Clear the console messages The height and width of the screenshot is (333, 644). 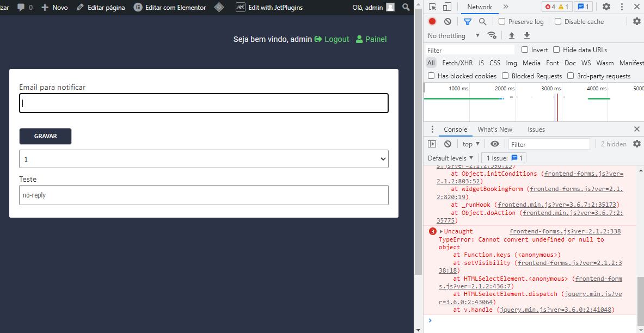pyautogui.click(x=447, y=144)
